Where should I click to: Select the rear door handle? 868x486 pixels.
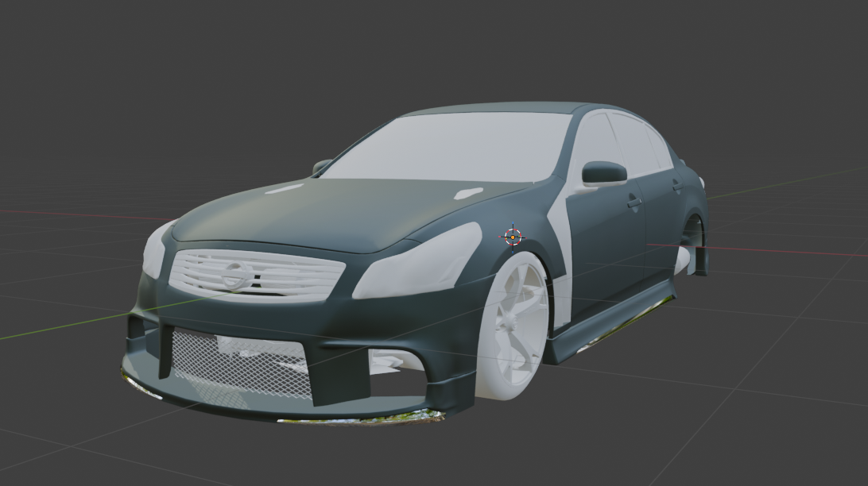tap(677, 187)
